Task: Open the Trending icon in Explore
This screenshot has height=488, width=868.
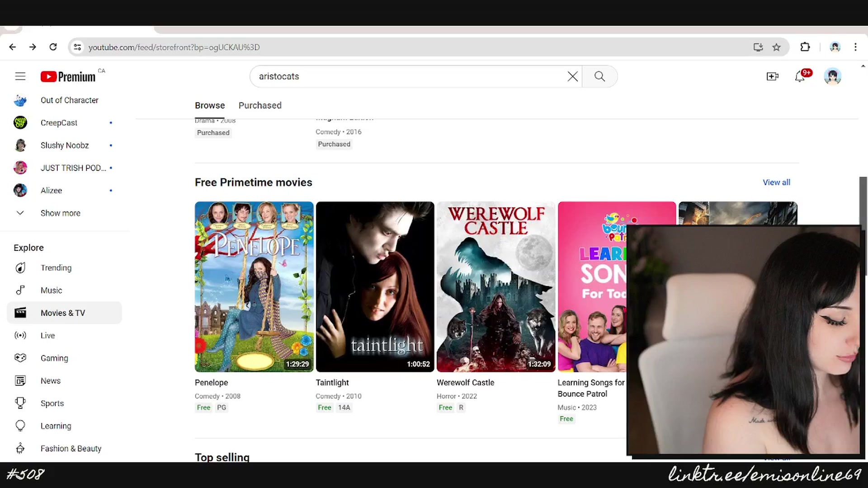Action: pos(20,268)
